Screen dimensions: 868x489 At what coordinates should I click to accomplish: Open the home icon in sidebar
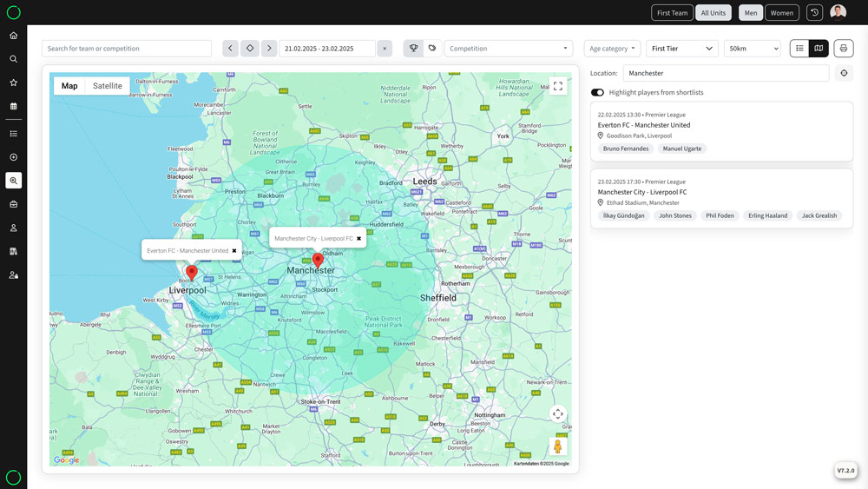13,36
